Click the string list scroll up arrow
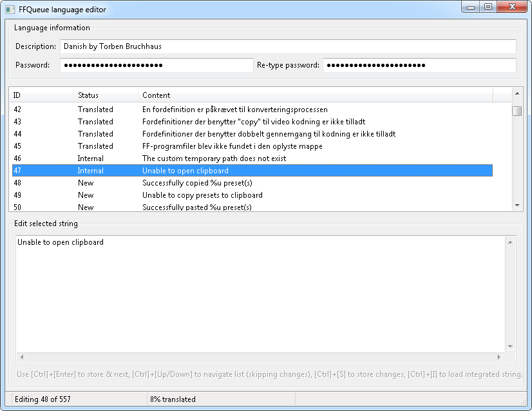The width and height of the screenshot is (532, 411). tap(517, 93)
